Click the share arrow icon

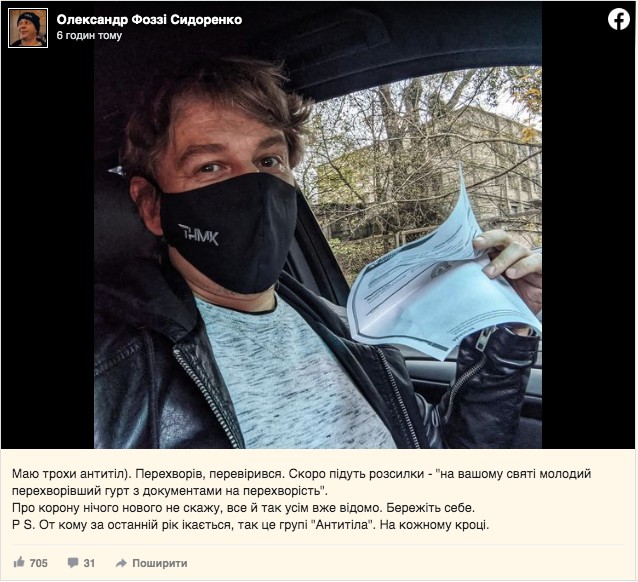(x=120, y=563)
